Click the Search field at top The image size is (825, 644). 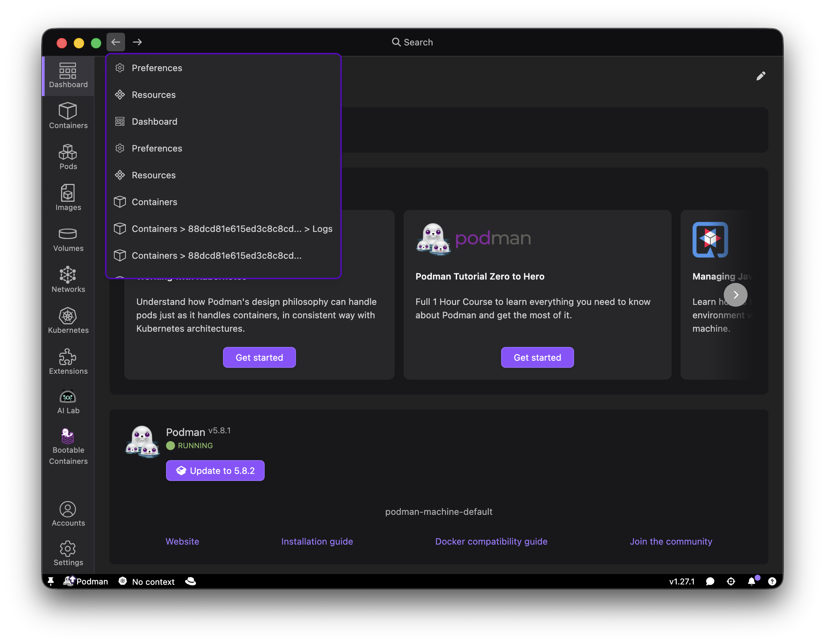[412, 42]
